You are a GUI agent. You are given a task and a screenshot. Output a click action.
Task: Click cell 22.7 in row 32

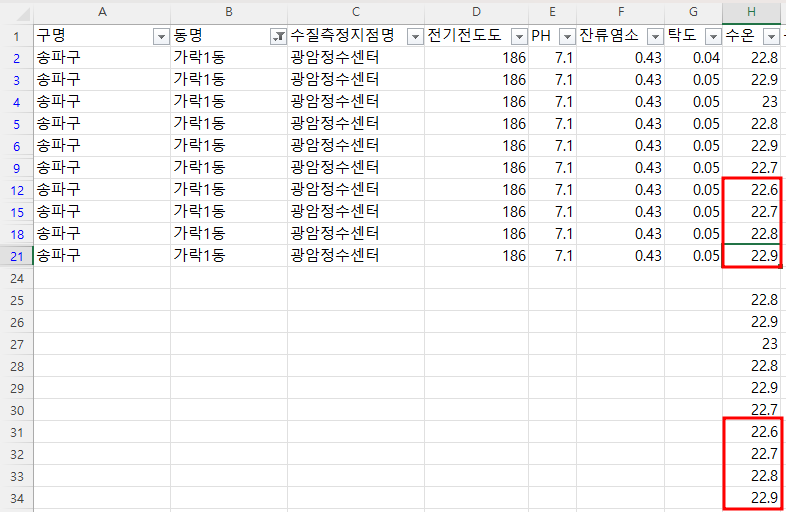click(x=764, y=454)
